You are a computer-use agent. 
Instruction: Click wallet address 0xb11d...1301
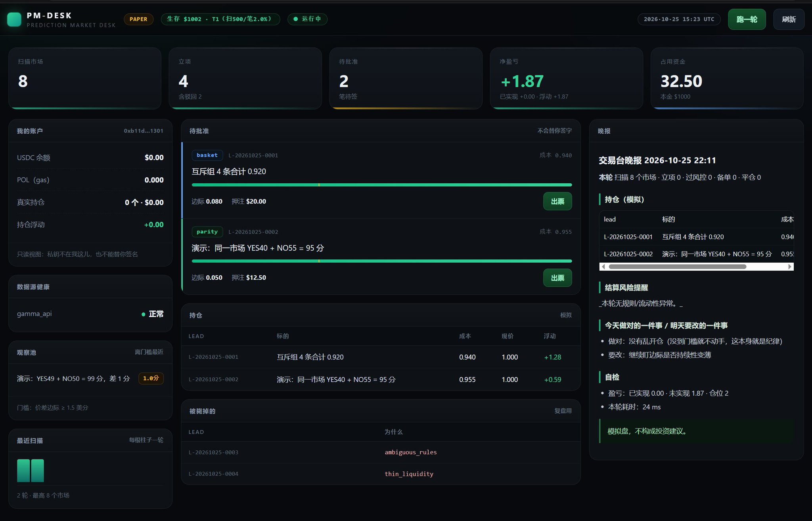click(x=144, y=131)
